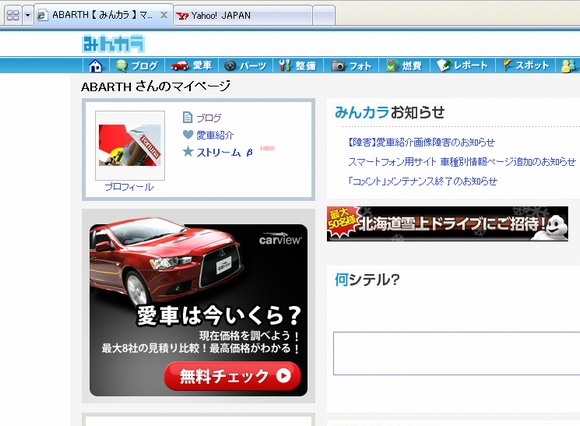Open the スポット navigation menu

tap(525, 65)
